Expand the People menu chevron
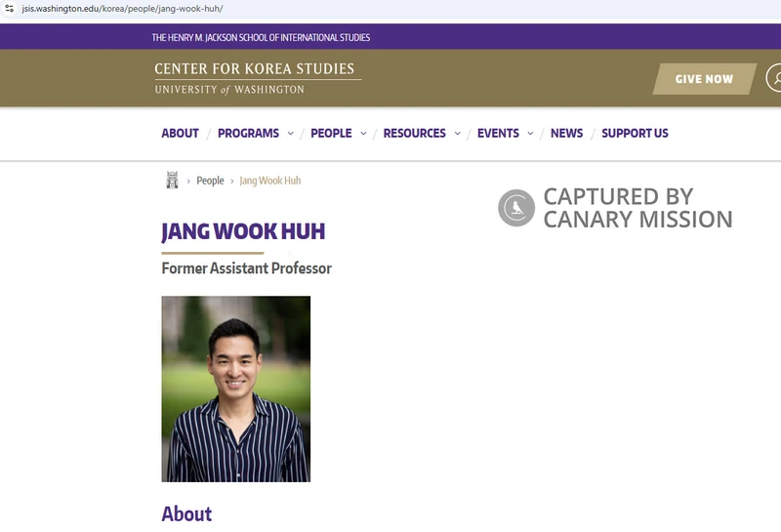 [x=363, y=134]
